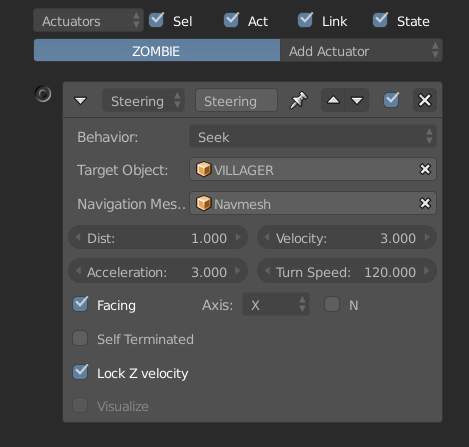
Task: Move Steering actuator up with arrow icon
Action: pos(333,100)
